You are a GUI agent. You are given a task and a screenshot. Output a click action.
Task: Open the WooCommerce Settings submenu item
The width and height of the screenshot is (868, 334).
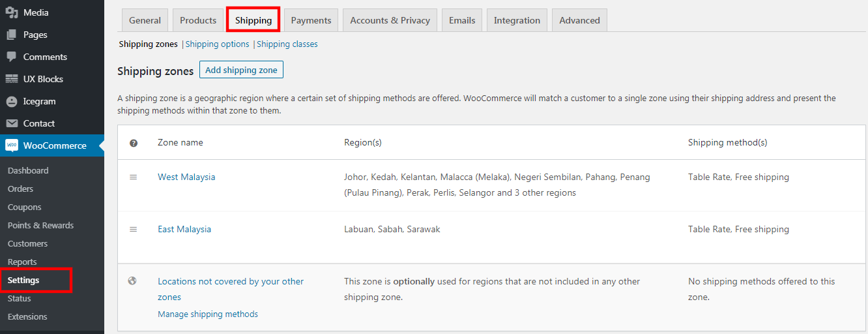pos(23,280)
